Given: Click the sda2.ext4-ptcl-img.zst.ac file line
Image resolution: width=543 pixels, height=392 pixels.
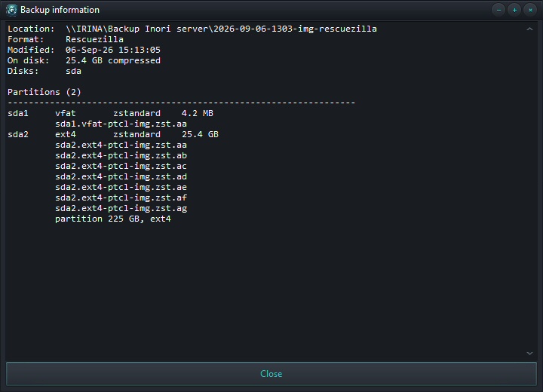Looking at the screenshot, I should (121, 166).
